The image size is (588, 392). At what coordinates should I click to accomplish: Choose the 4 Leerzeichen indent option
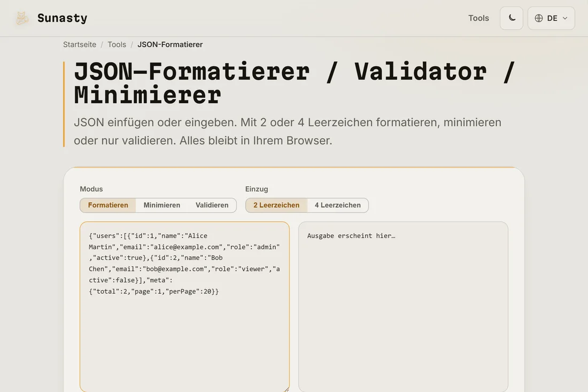(x=337, y=205)
